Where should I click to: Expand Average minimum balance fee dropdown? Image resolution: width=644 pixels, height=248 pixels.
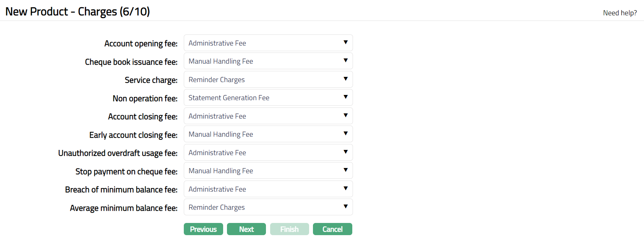pyautogui.click(x=268, y=207)
